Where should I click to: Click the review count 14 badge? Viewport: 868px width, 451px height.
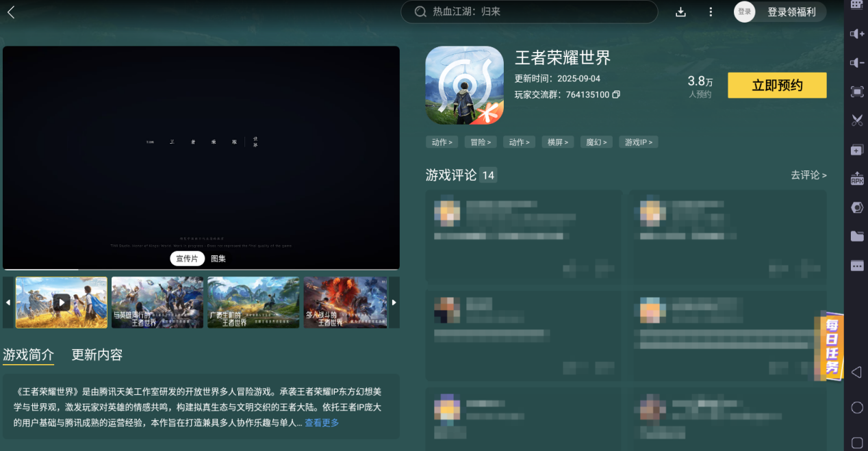[488, 175]
